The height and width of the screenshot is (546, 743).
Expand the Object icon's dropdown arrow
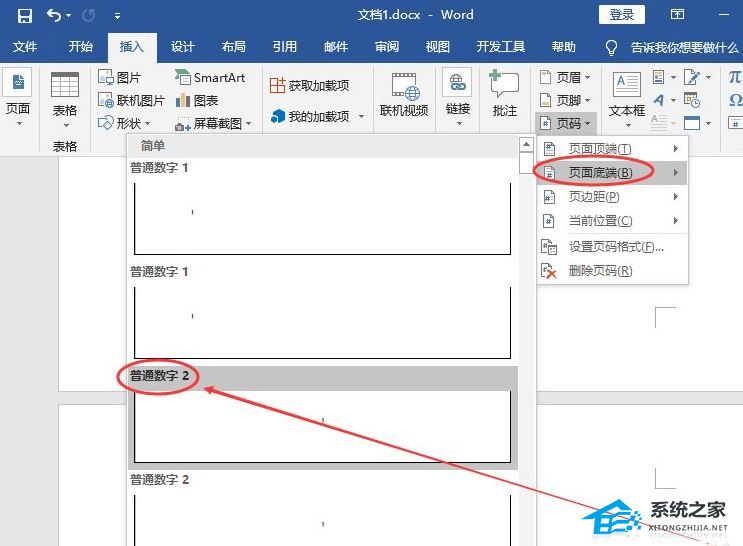(x=708, y=124)
